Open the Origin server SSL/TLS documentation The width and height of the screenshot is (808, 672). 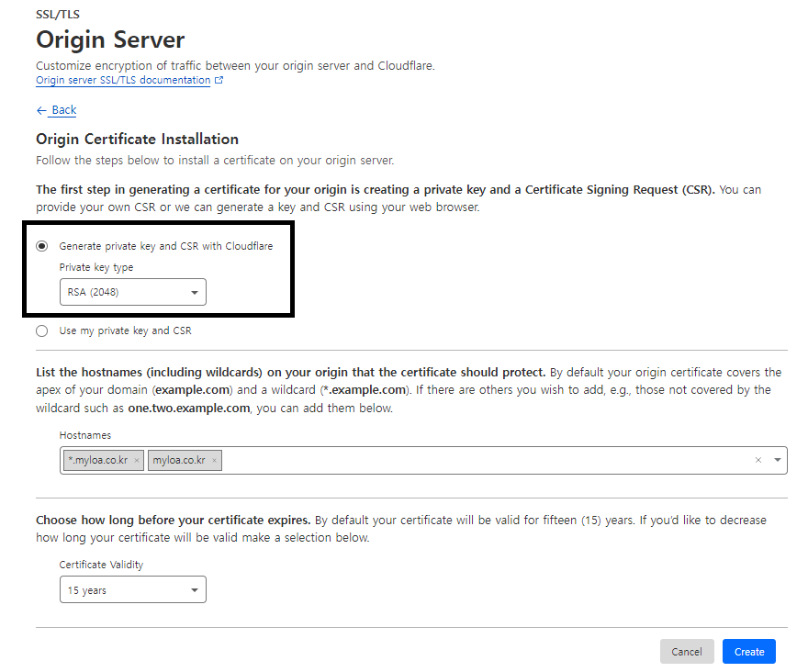(x=122, y=80)
